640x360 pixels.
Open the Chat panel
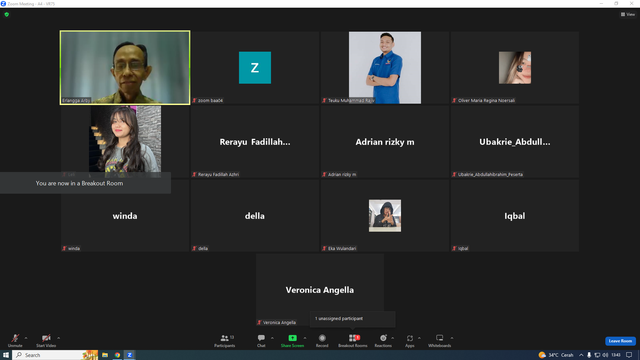(261, 340)
